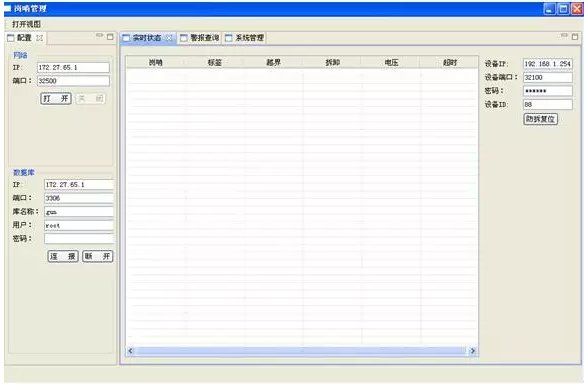Minimize the 配置 side panel
The width and height of the screenshot is (584, 386).
(x=99, y=35)
